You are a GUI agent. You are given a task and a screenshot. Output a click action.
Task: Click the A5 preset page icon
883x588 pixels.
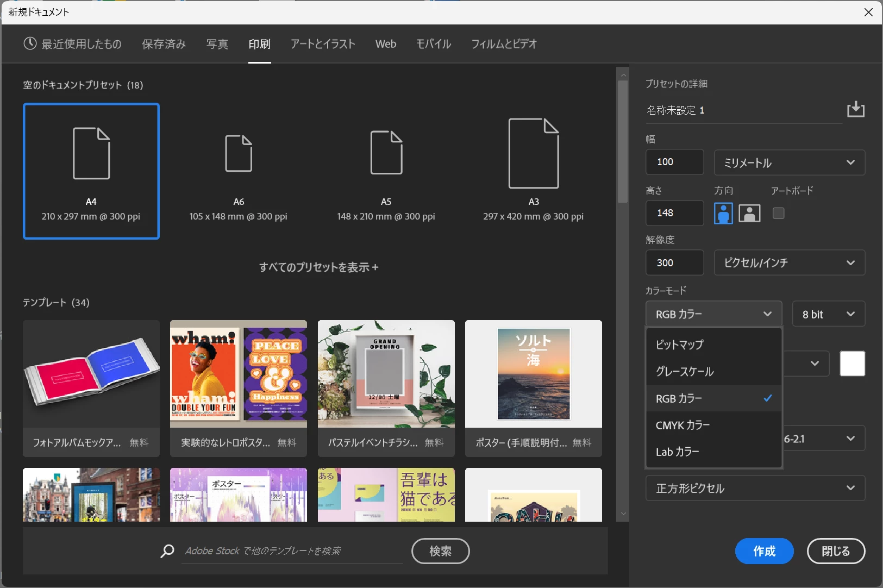pos(386,152)
